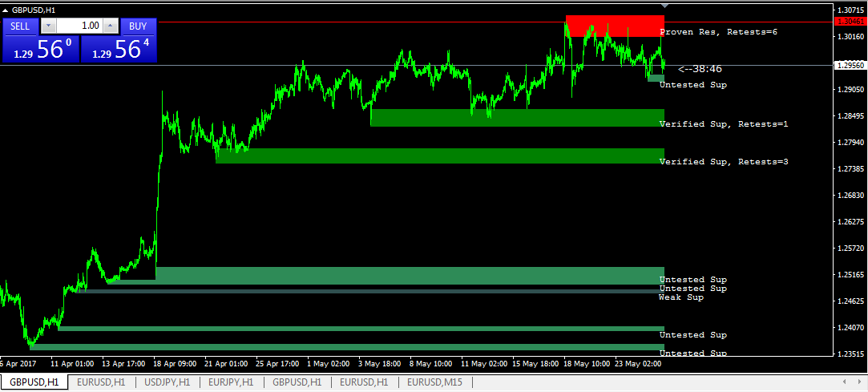
Task: Click the '11 May 02:00' time axis label
Action: (484, 364)
